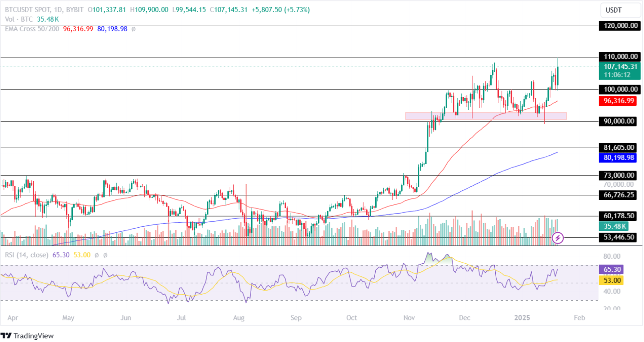This screenshot has width=644, height=342.
Task: Click the 73,000.00 price level label
Action: (x=617, y=175)
